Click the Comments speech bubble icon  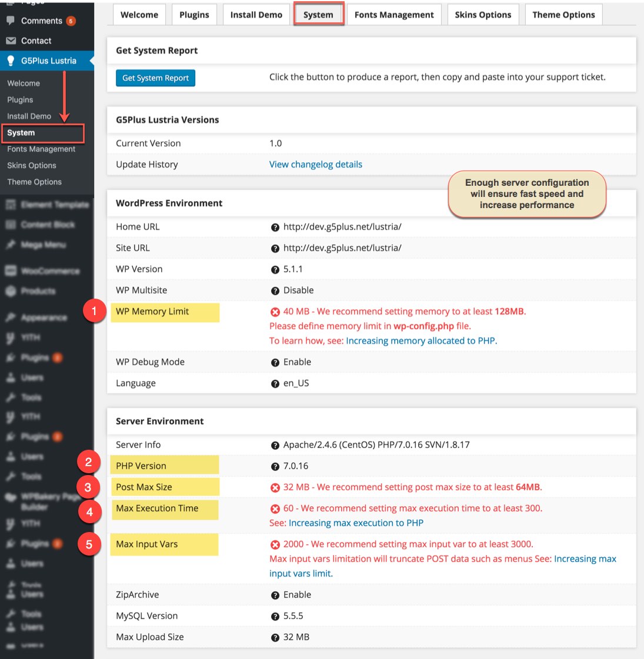[11, 21]
